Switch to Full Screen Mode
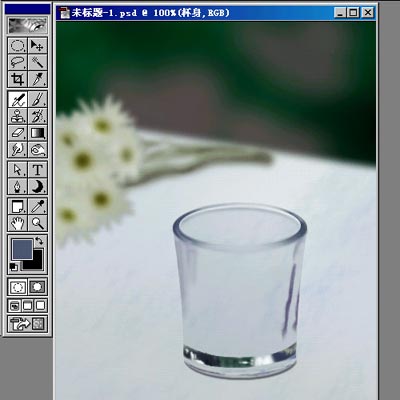 point(41,305)
